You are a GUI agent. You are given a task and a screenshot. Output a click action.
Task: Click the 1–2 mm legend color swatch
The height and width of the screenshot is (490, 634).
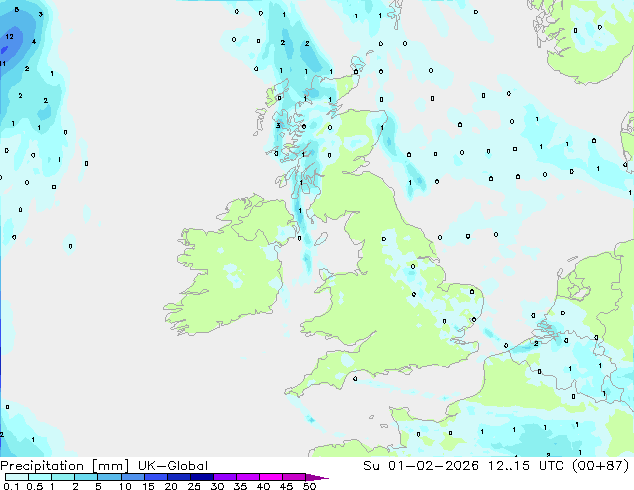coord(63,477)
